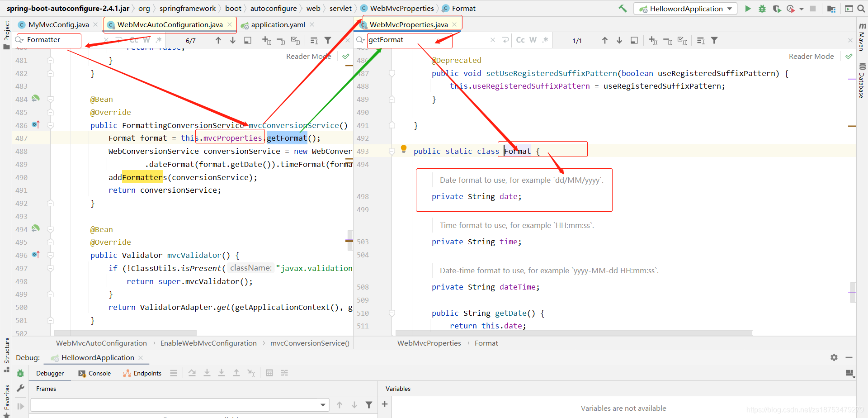Click the Rerun debug bug icon in Debug panel
Viewport: 868px width, 418px height.
click(20, 373)
